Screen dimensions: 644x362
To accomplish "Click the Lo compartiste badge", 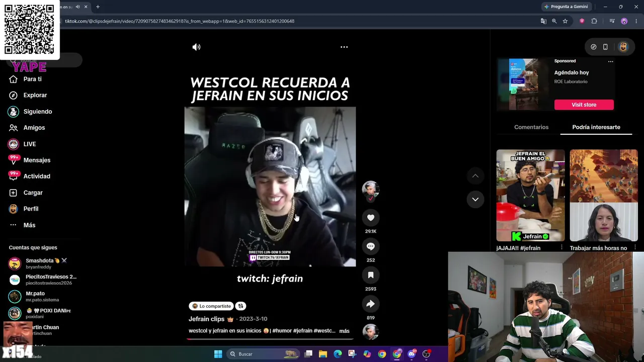I will (211, 306).
